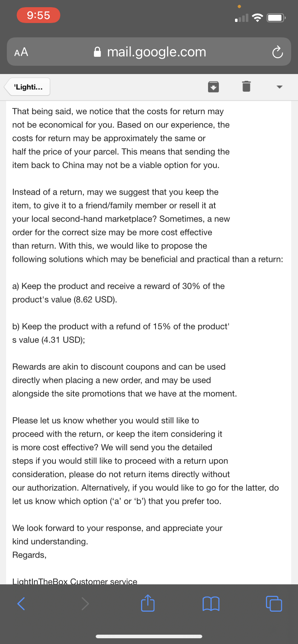Screen dimensions: 298x644
Task: Expand the more options dropdown arrow
Action: pyautogui.click(x=279, y=87)
